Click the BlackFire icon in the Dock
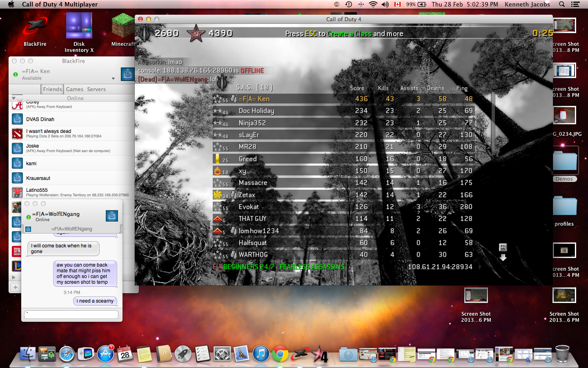 [300, 354]
